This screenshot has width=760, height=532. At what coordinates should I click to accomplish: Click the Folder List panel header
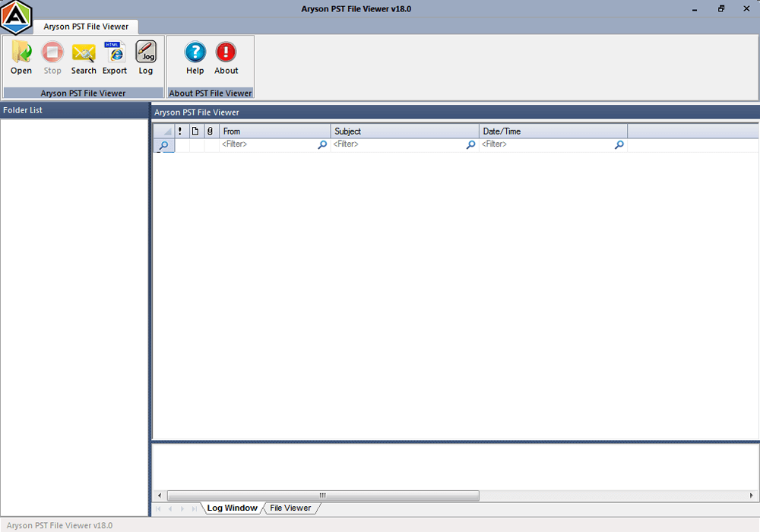(x=74, y=110)
